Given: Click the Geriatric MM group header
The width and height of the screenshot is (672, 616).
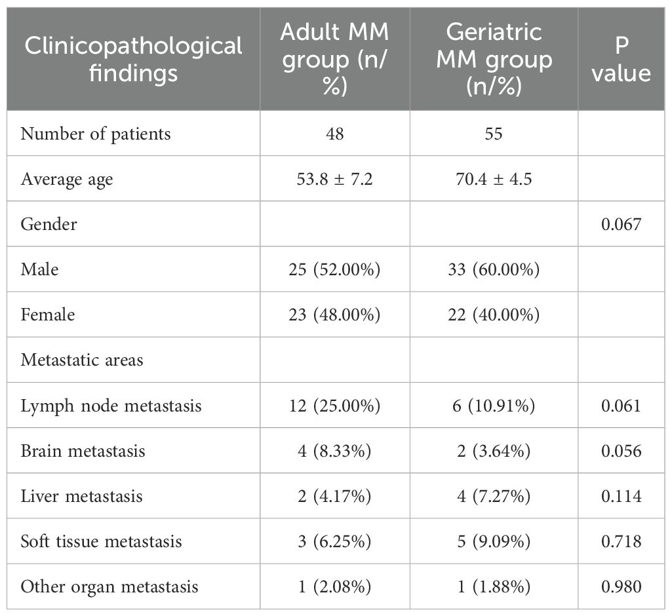Looking at the screenshot, I should click(x=494, y=59).
